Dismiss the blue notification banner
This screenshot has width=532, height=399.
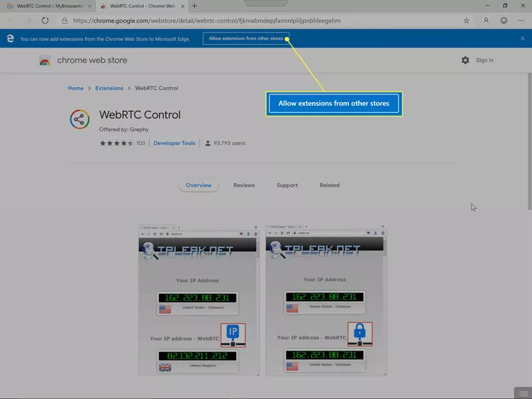pyautogui.click(x=523, y=38)
